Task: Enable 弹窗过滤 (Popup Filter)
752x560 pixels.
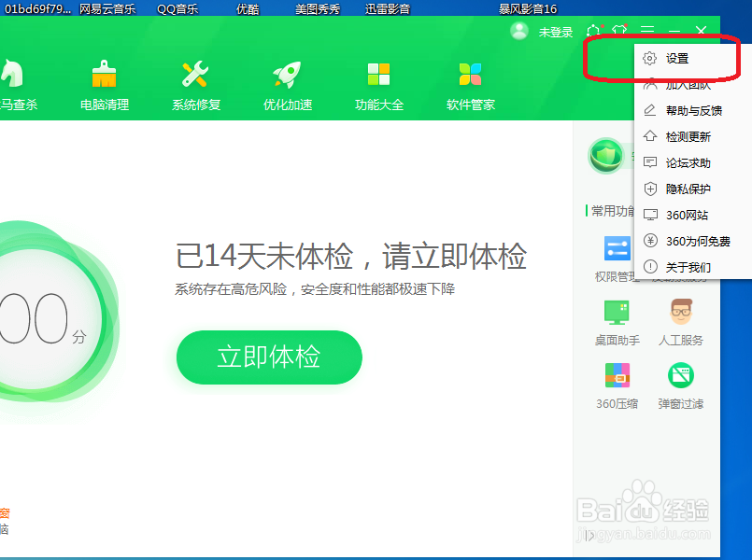Action: coord(680,385)
